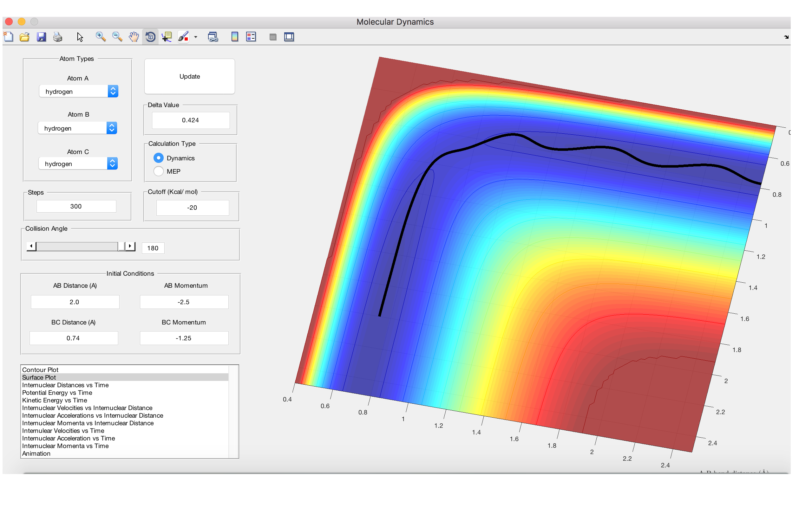This screenshot has width=812, height=507.
Task: Enable the Data Cursor tool
Action: pos(167,37)
